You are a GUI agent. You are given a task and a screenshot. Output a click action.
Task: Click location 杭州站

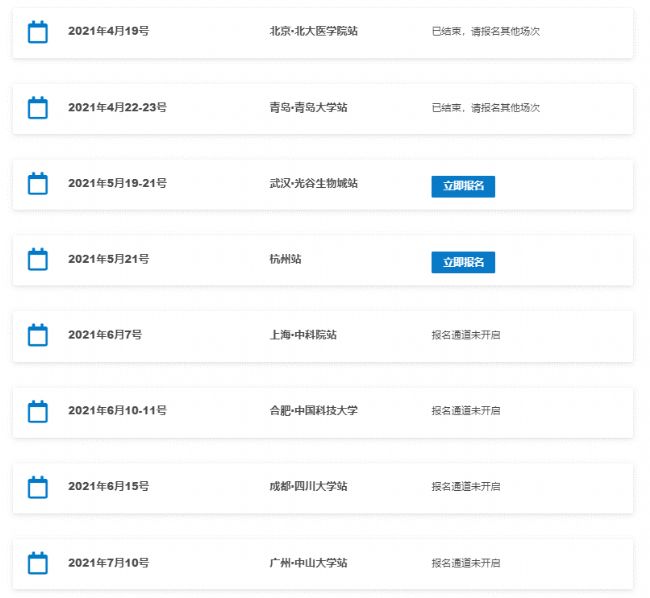click(286, 259)
